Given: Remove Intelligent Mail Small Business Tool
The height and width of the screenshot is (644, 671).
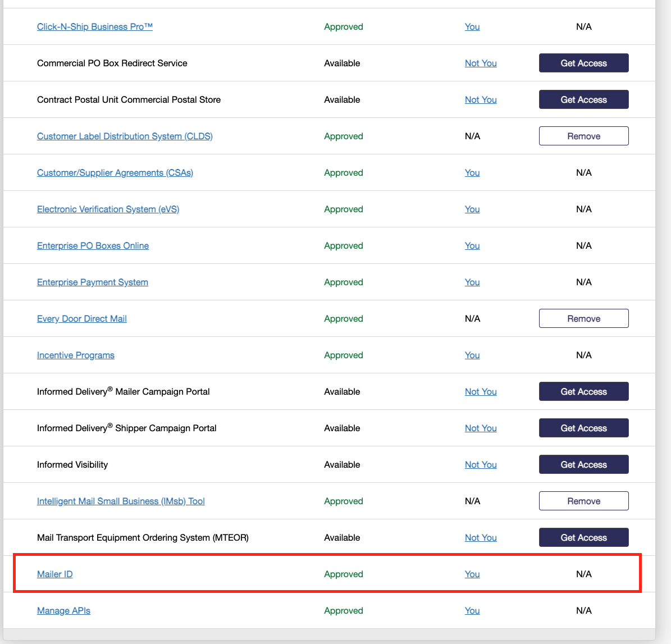Looking at the screenshot, I should coord(583,501).
